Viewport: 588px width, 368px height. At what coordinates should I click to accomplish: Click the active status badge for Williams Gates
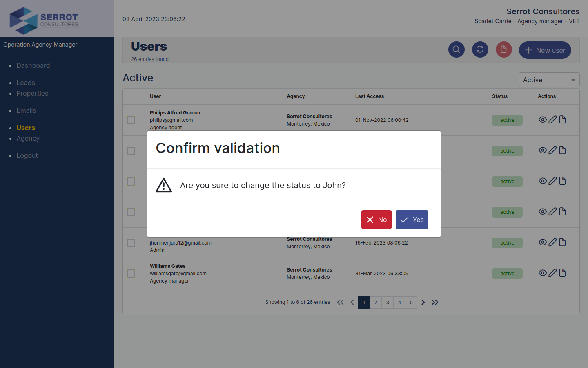click(x=507, y=273)
